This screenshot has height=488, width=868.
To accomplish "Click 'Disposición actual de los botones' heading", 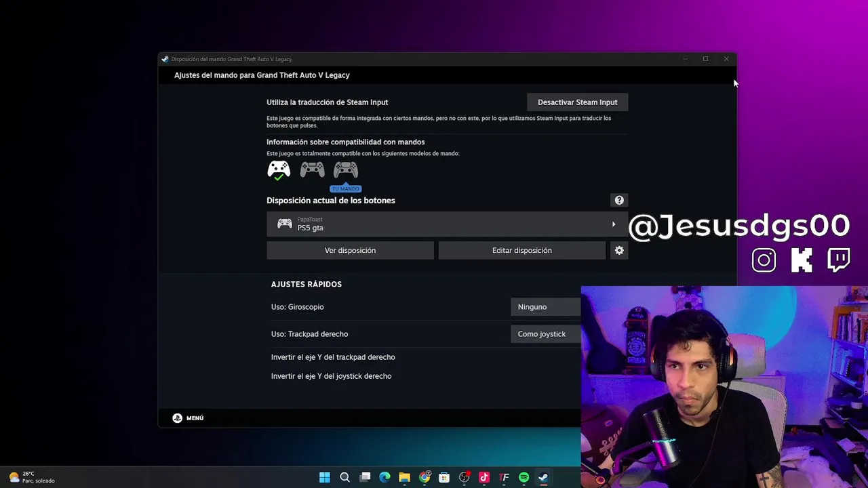I will (x=331, y=201).
